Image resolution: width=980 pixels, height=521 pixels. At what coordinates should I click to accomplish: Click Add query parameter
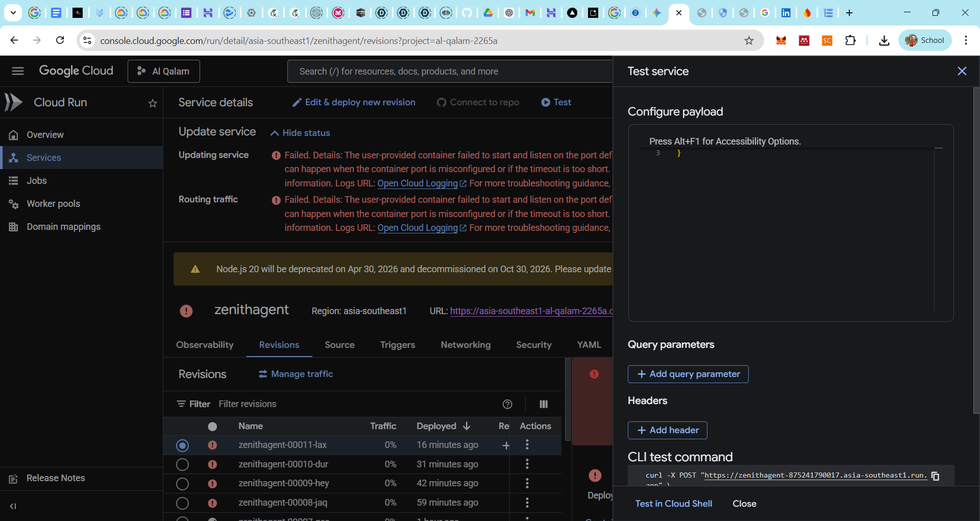click(x=688, y=374)
